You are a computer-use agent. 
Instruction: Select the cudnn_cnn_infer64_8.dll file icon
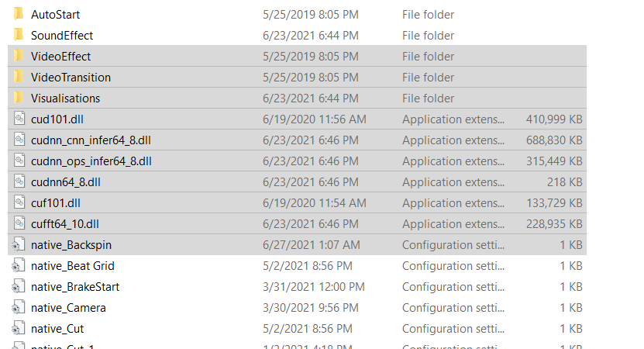19,140
